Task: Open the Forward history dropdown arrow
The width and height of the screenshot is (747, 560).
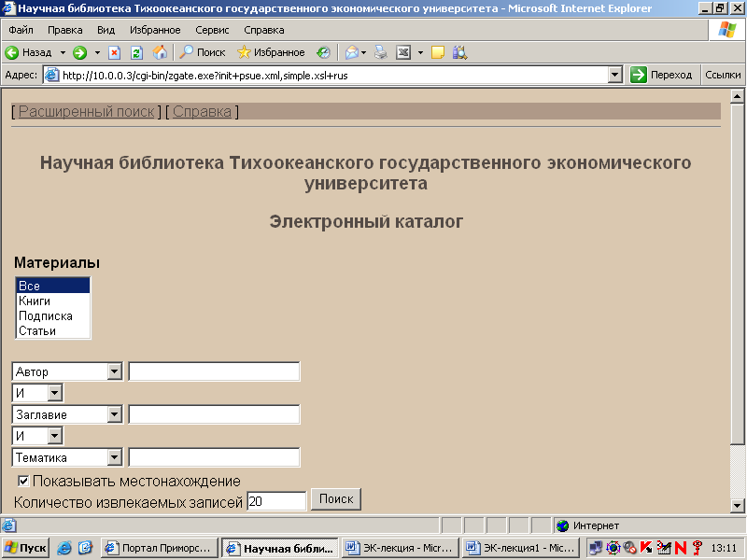Action: pos(97,52)
